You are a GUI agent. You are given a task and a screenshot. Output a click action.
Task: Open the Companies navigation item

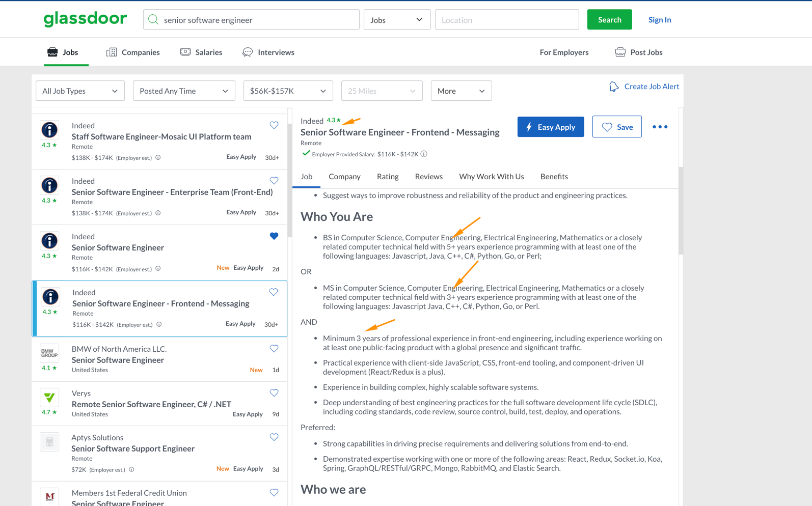pyautogui.click(x=133, y=52)
